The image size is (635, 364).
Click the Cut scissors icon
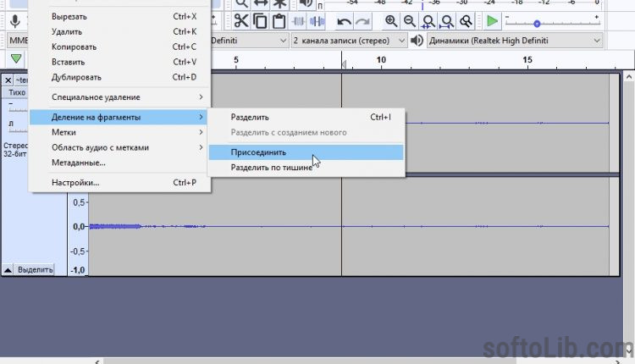[x=241, y=20]
